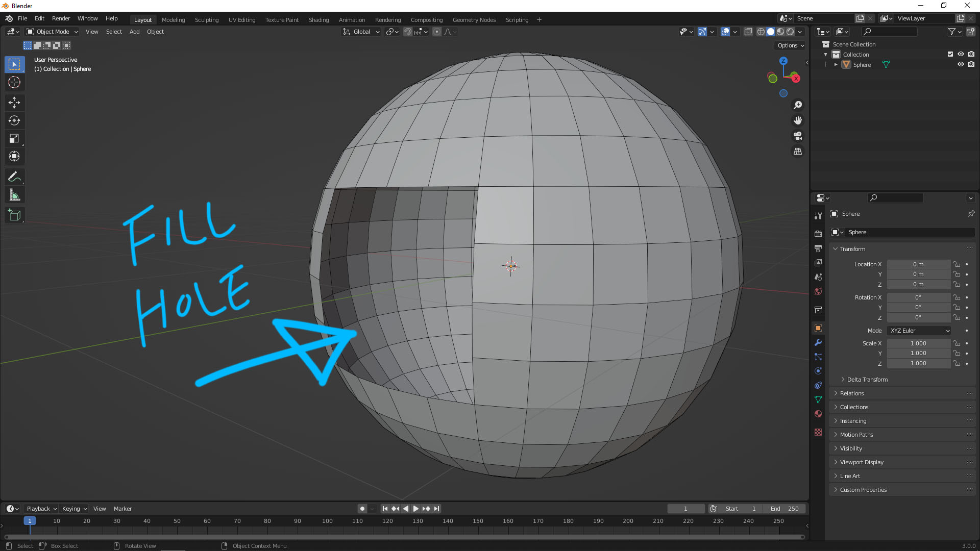The width and height of the screenshot is (980, 551).
Task: Click the Rotate tool icon
Action: pos(14,120)
